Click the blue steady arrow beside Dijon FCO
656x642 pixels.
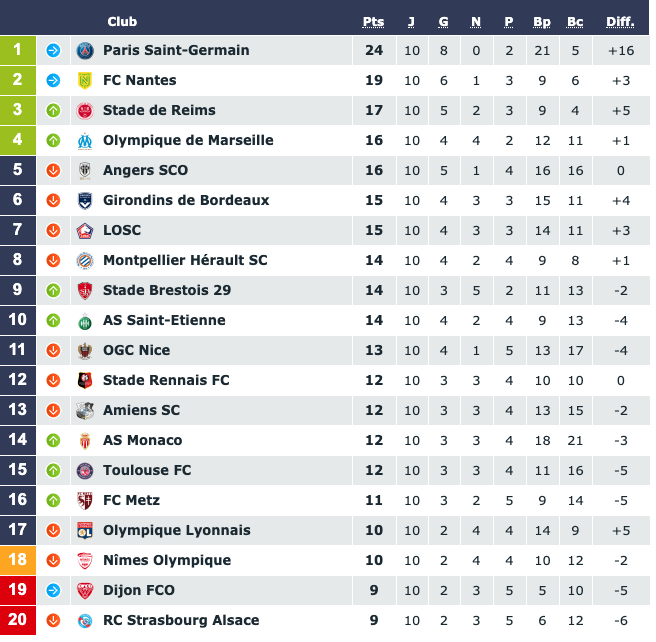(x=53, y=591)
